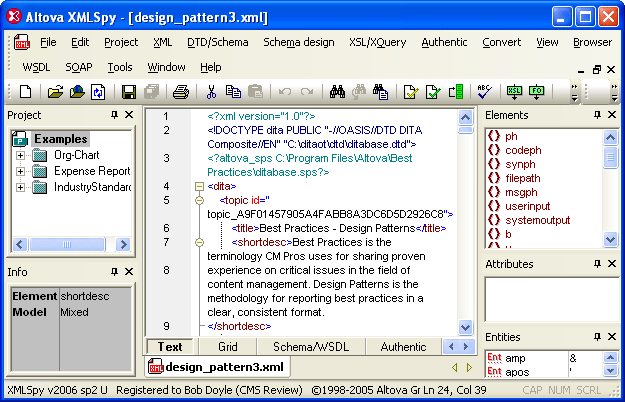
Task: Click the Paste clipboard icon
Action: [x=255, y=92]
